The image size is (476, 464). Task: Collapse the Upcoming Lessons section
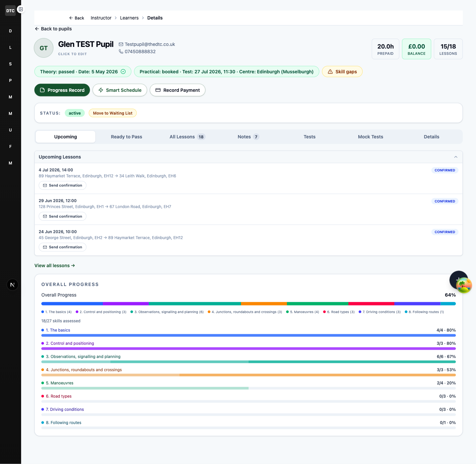pyautogui.click(x=456, y=157)
